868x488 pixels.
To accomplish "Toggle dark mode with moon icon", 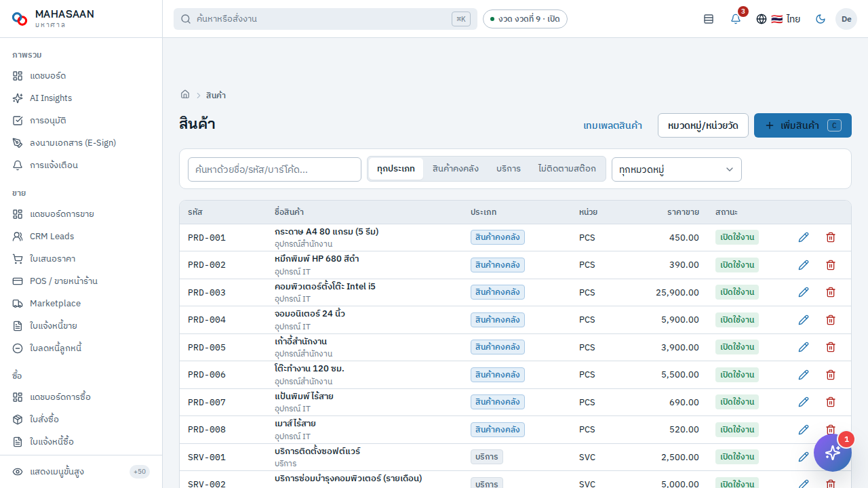I will tap(821, 19).
